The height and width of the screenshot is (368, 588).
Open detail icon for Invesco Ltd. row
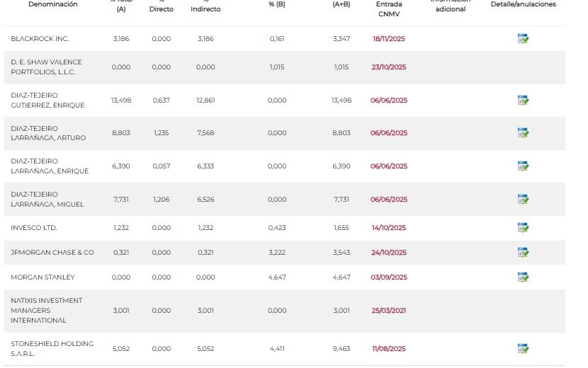(523, 228)
